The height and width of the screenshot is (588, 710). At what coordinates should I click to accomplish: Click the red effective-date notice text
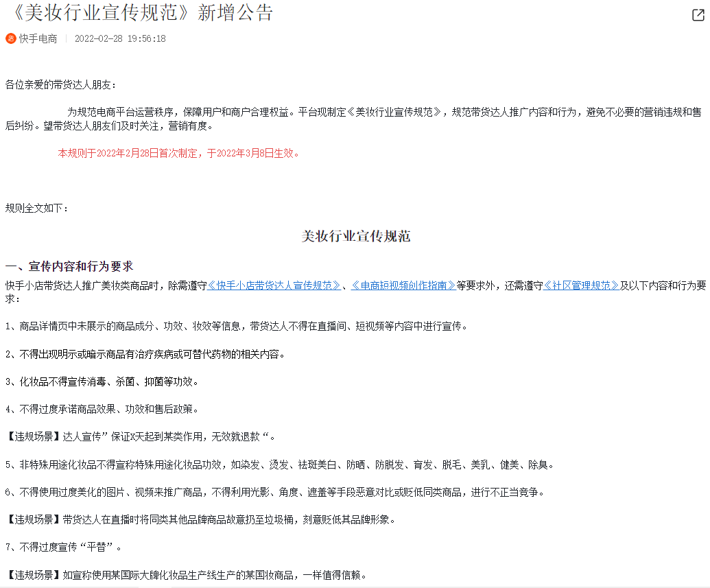click(178, 154)
